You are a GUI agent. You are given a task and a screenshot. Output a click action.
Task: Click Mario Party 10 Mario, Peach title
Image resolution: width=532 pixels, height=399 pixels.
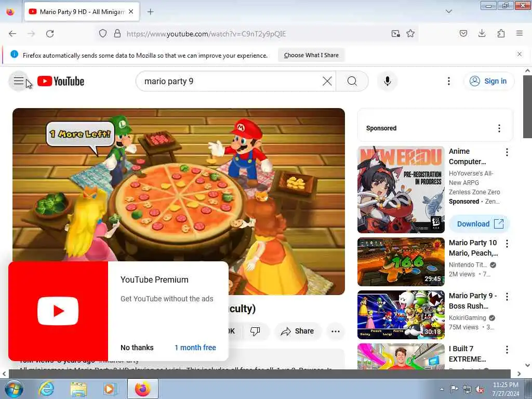(x=473, y=248)
